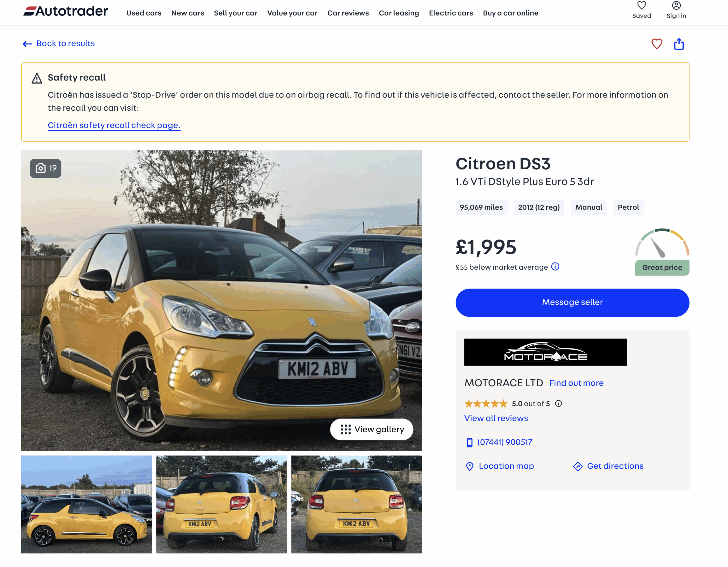This screenshot has width=728, height=567.
Task: Click the £1,995 price
Action: (x=486, y=247)
